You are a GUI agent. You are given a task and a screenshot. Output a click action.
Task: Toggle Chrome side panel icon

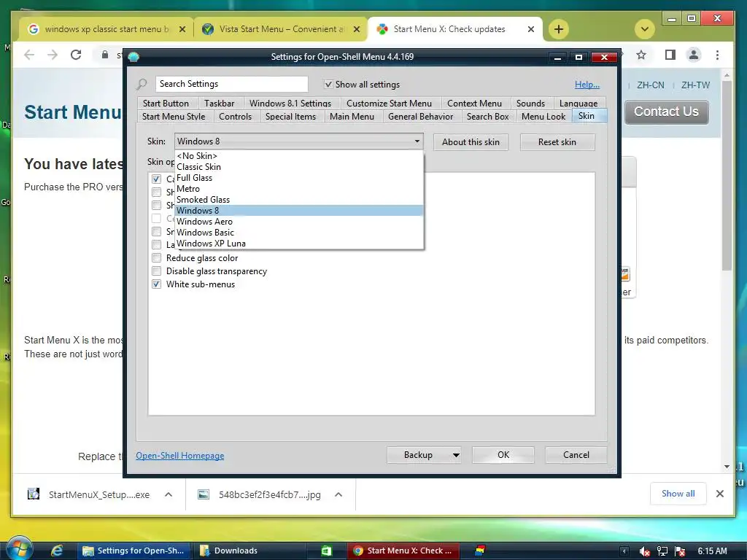click(670, 55)
